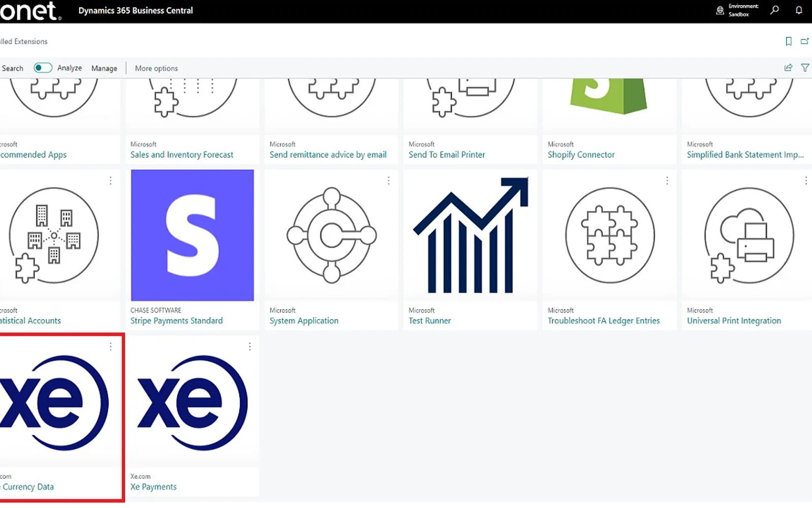
Task: Click Test Runner name link
Action: click(x=430, y=321)
